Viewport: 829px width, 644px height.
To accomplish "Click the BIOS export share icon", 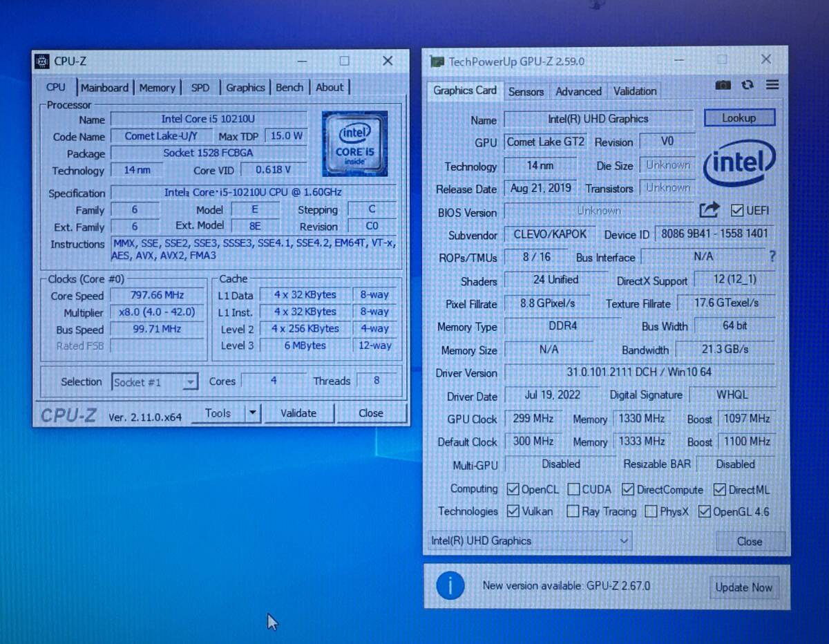I will [x=709, y=210].
